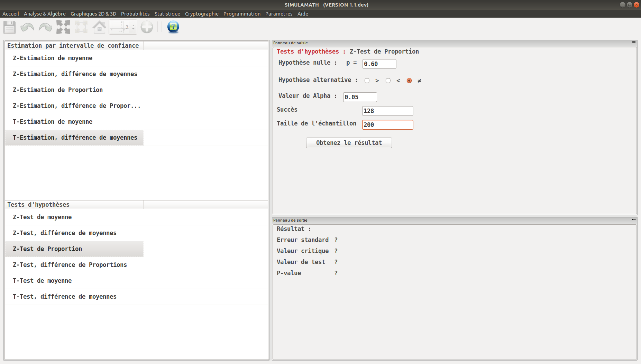The width and height of the screenshot is (641, 364).
Task: Click the undo arrow icon
Action: coord(27,27)
